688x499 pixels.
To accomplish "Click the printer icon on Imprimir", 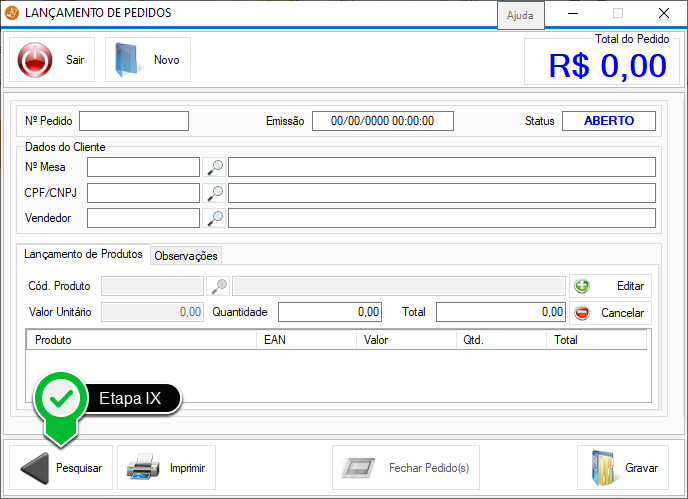I will [143, 467].
